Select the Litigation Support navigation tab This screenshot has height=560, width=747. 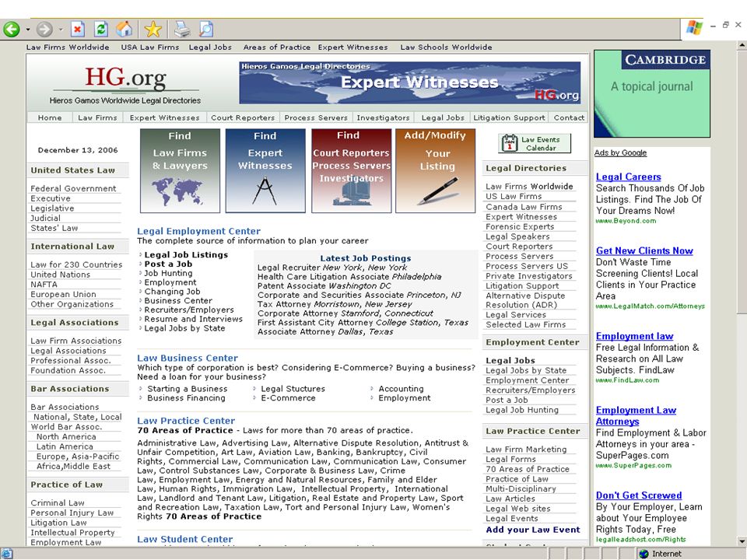509,117
